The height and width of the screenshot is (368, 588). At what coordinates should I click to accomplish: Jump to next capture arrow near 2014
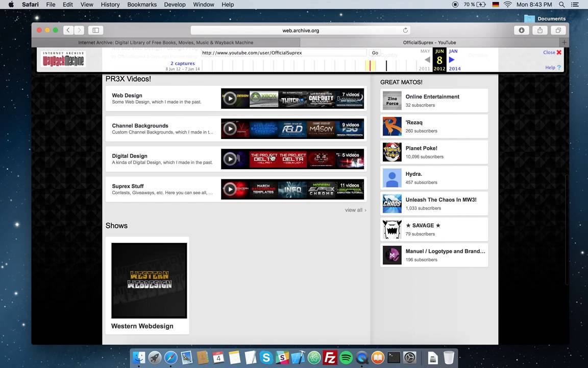[452, 60]
